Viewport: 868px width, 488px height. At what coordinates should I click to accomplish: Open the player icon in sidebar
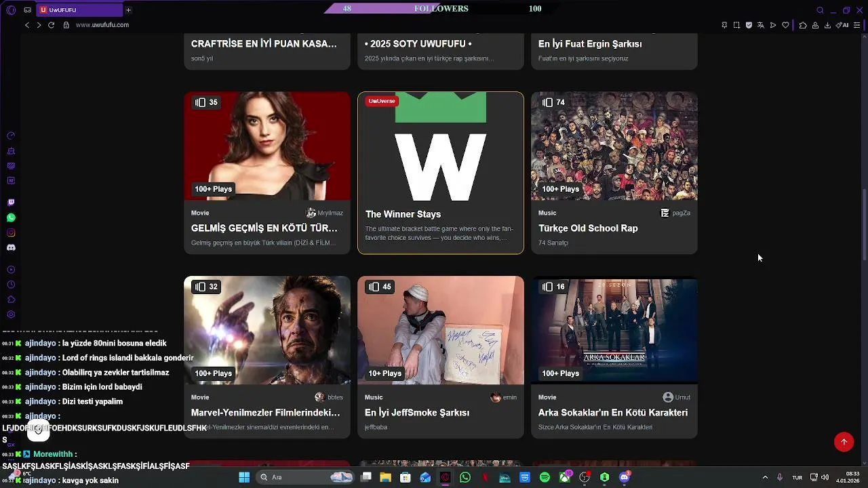click(11, 270)
